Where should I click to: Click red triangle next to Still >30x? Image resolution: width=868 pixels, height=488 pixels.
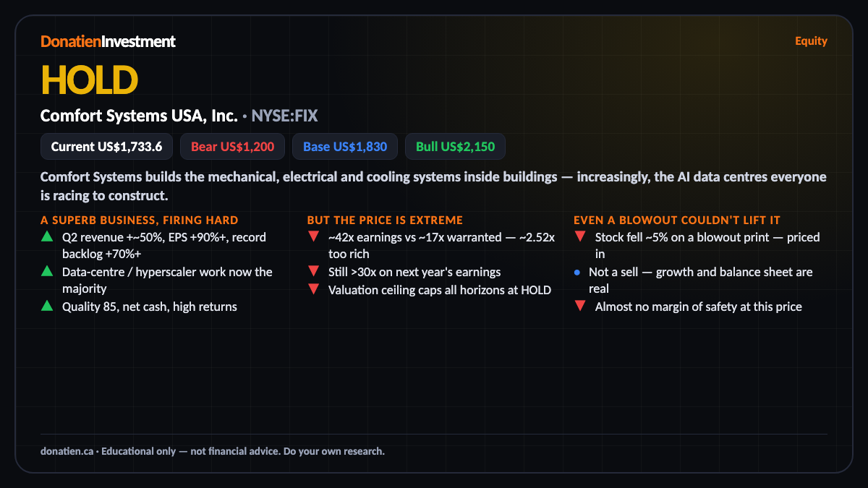[x=313, y=271]
